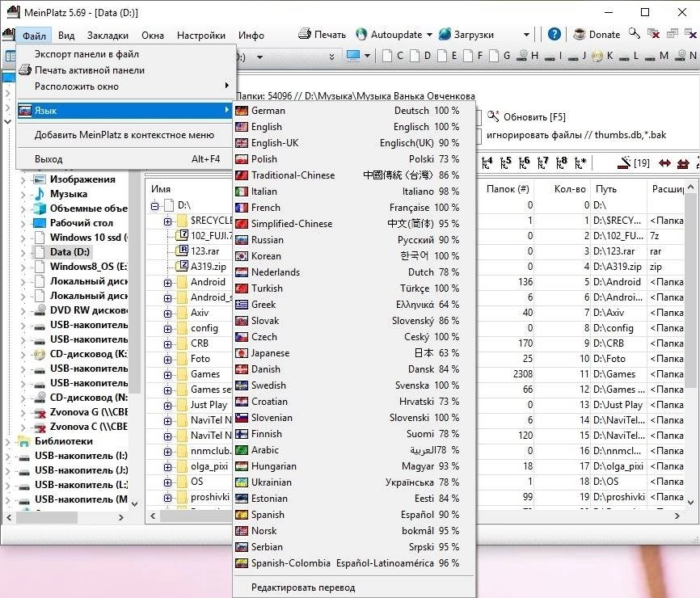
Task: Click the Donate coffee cup icon
Action: (x=580, y=35)
